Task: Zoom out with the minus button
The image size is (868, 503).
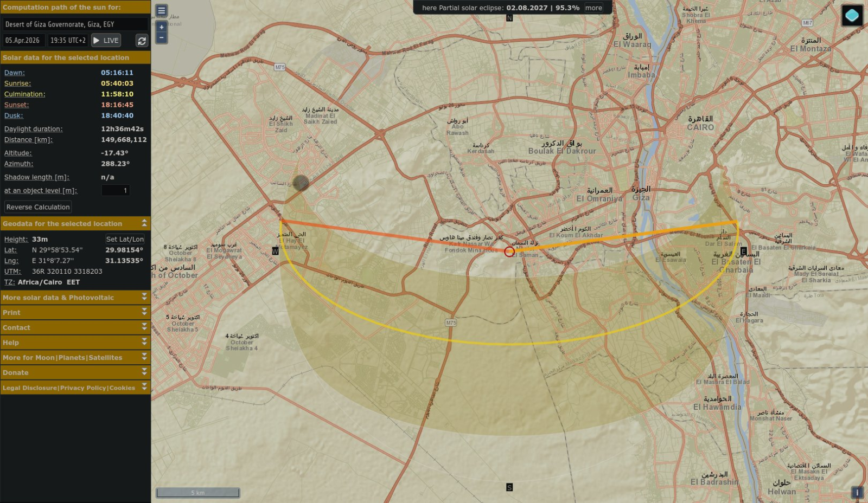Action: (x=161, y=37)
